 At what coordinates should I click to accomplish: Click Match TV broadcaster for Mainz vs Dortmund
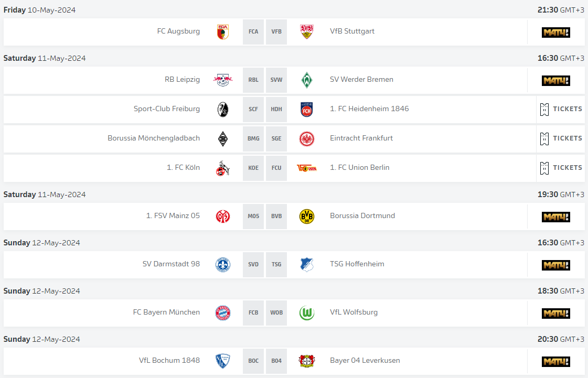[x=556, y=217]
